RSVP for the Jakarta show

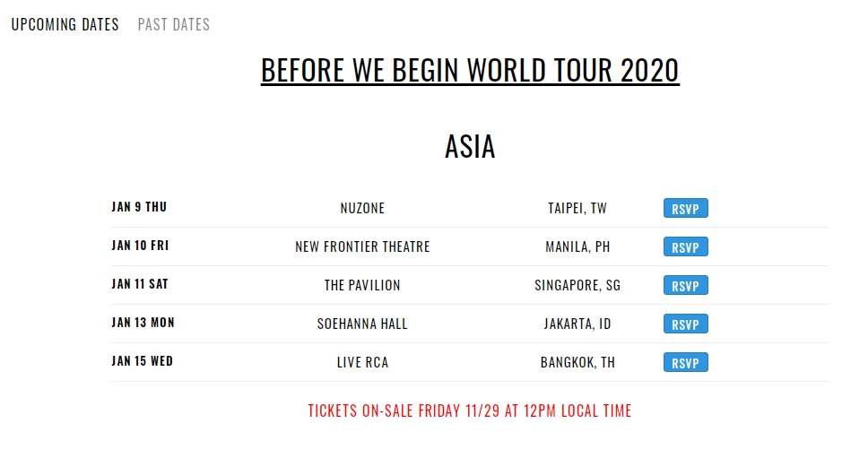coord(685,324)
